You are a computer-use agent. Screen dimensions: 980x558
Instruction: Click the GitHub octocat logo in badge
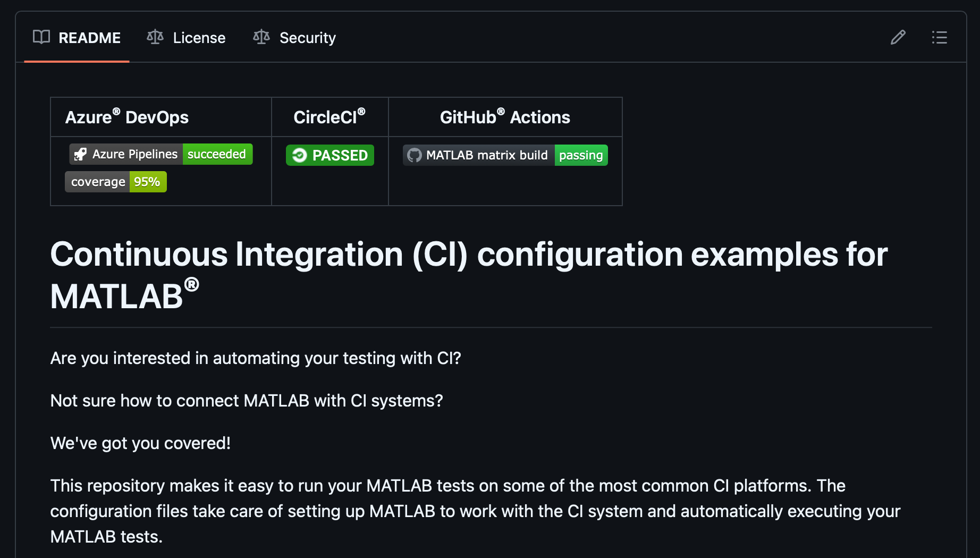pos(415,155)
